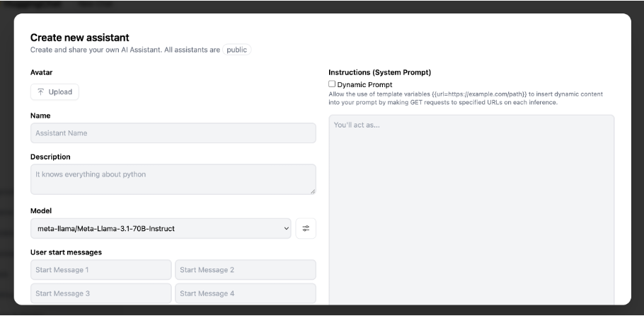Click the "Instructions (System Prompt)" label
The image size is (644, 316).
[x=379, y=72]
